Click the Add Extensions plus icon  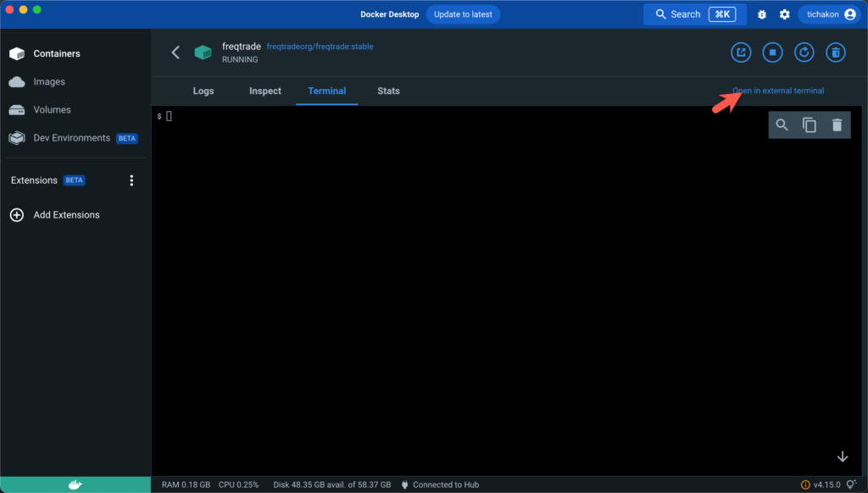pyautogui.click(x=17, y=214)
